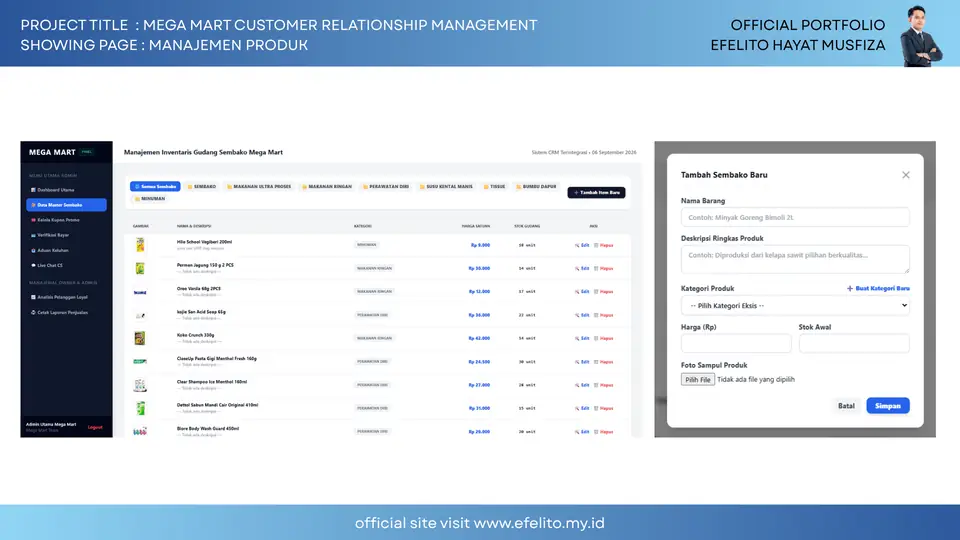Click the product name Clear Shampoo Ice Menthol 160ml

212,381
